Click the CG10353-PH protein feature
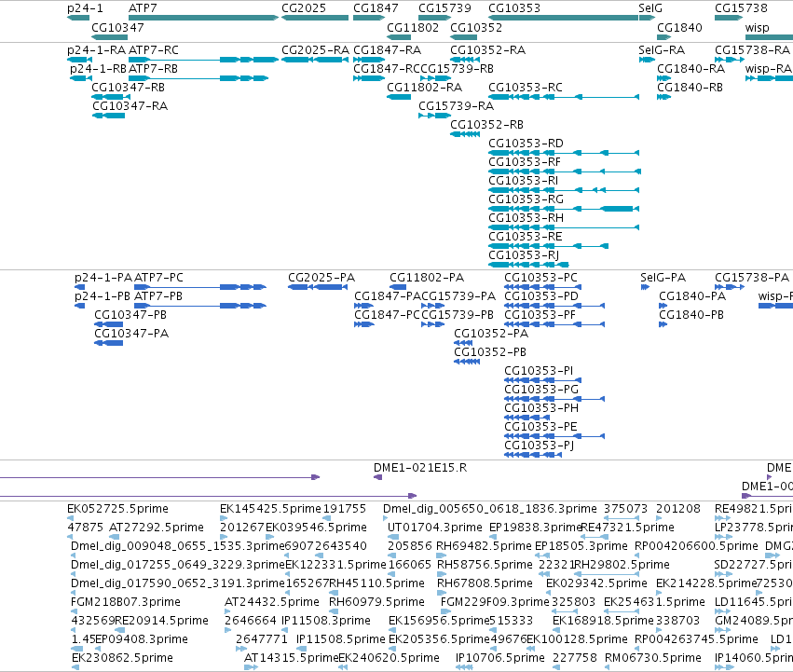Image resolution: width=793 pixels, height=672 pixels. coord(527,418)
